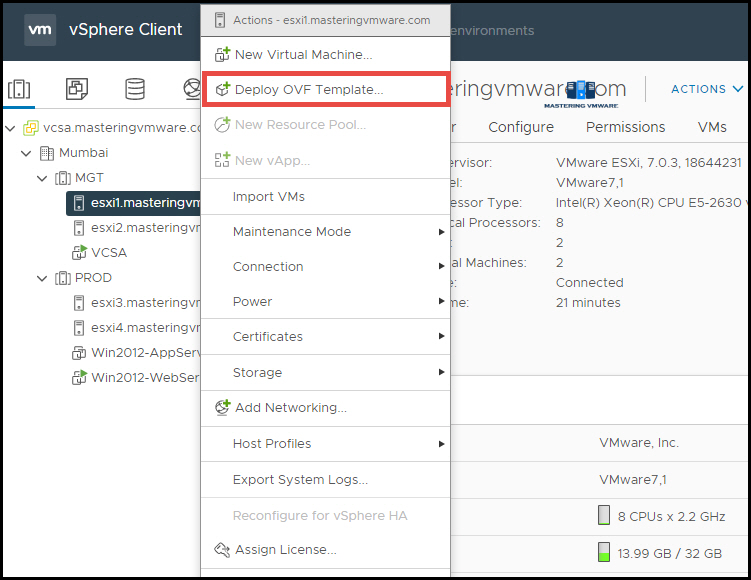The width and height of the screenshot is (751, 580).
Task: Click the Add Networking globe icon
Action: coord(222,408)
